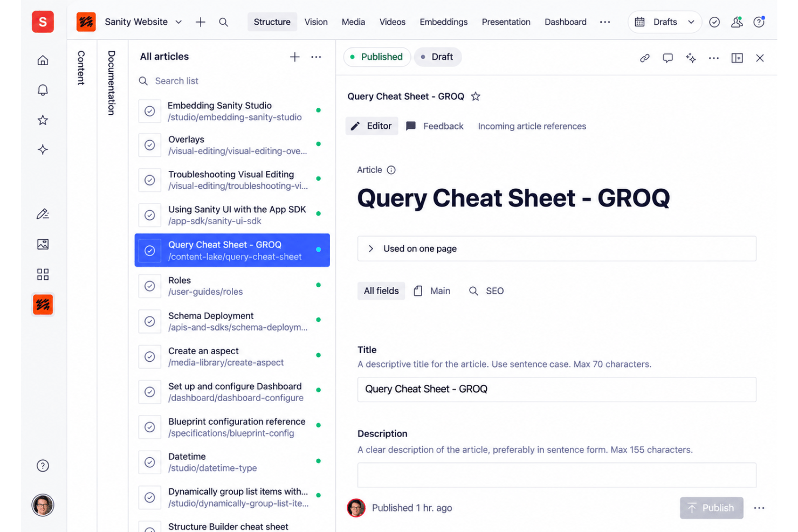The height and width of the screenshot is (532, 798).
Task: Click the red Sanity S logo
Action: (43, 22)
